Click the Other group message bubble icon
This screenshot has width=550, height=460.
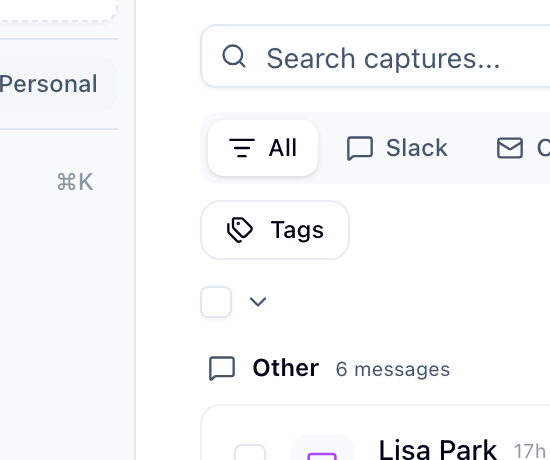pos(222,368)
